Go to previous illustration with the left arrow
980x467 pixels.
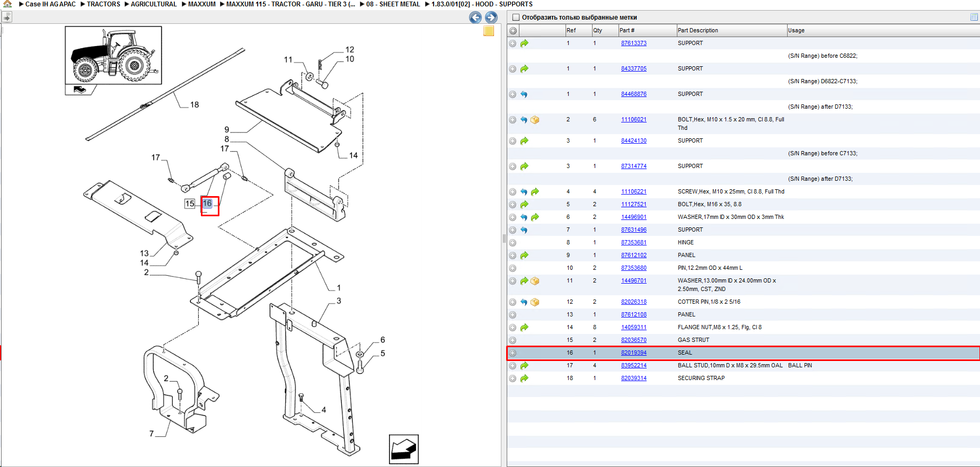(x=475, y=17)
